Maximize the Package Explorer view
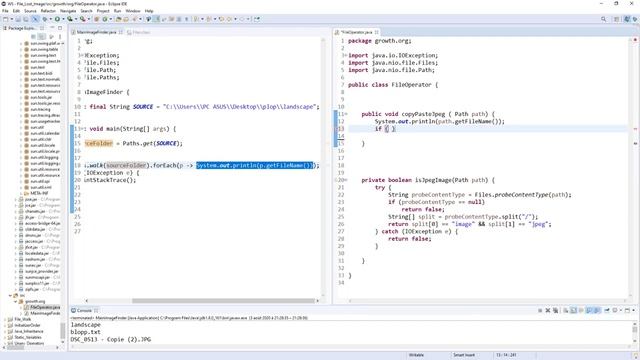640x360 pixels. click(x=60, y=28)
